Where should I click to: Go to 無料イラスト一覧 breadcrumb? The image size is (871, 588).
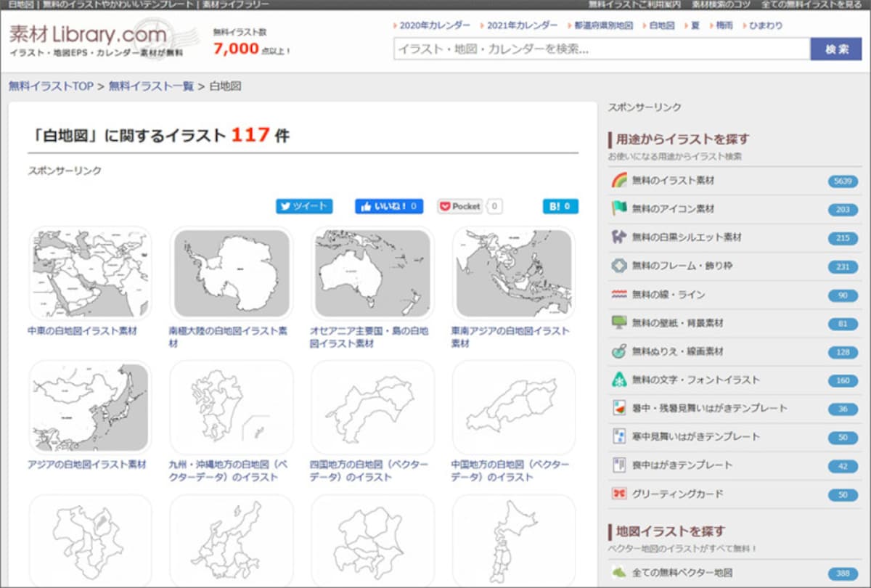pyautogui.click(x=151, y=86)
